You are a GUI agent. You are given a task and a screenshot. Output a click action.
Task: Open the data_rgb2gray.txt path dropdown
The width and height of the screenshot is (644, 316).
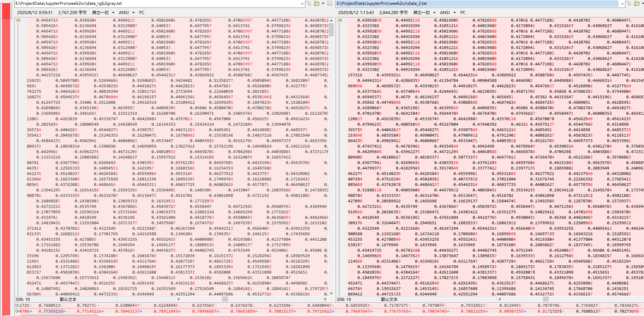tap(302, 3)
